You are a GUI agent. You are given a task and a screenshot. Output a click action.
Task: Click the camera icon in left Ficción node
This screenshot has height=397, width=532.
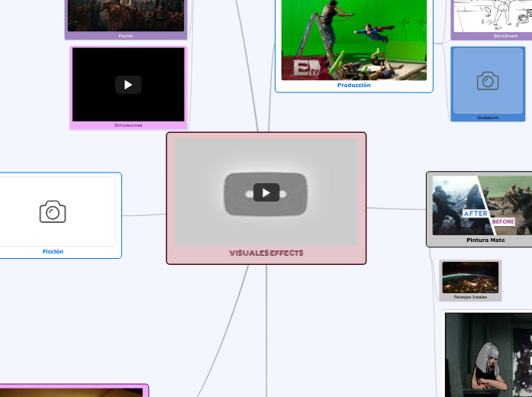tap(53, 211)
